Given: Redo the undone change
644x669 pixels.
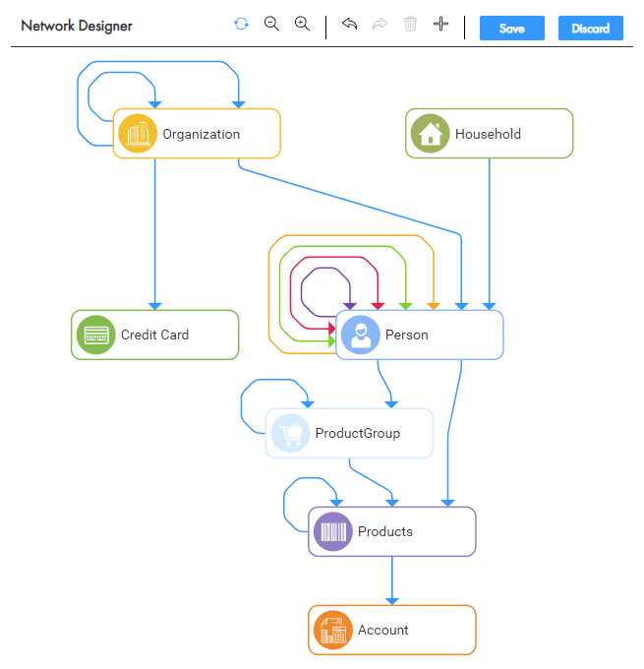Looking at the screenshot, I should 380,24.
